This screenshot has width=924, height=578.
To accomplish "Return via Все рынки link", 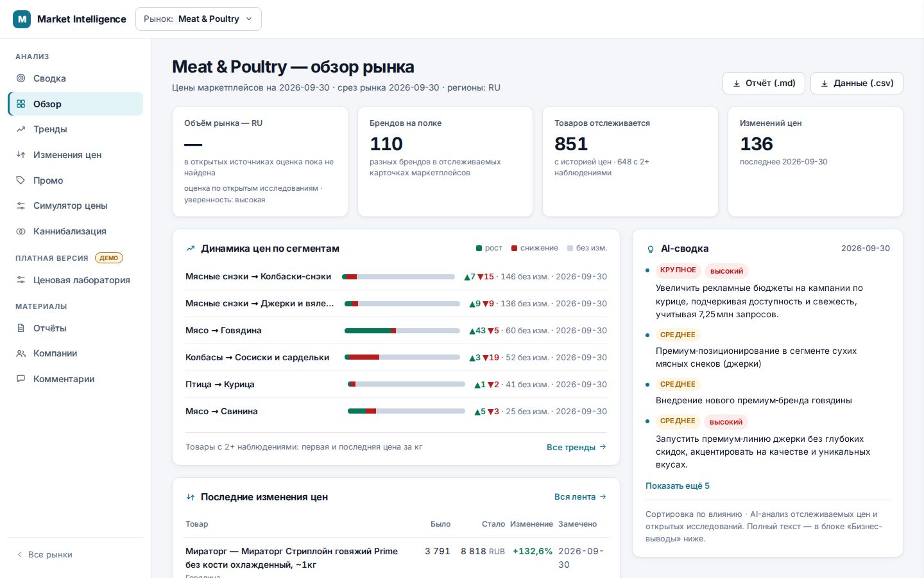I will (44, 555).
